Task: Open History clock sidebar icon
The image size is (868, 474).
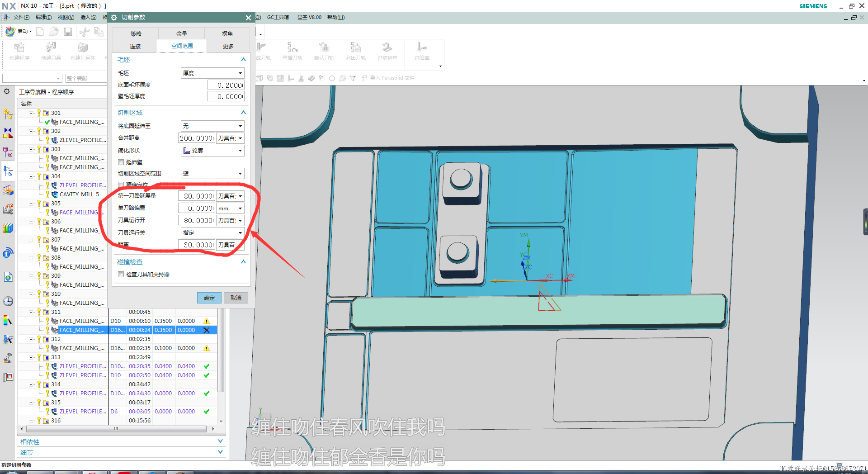Action: click(x=8, y=301)
